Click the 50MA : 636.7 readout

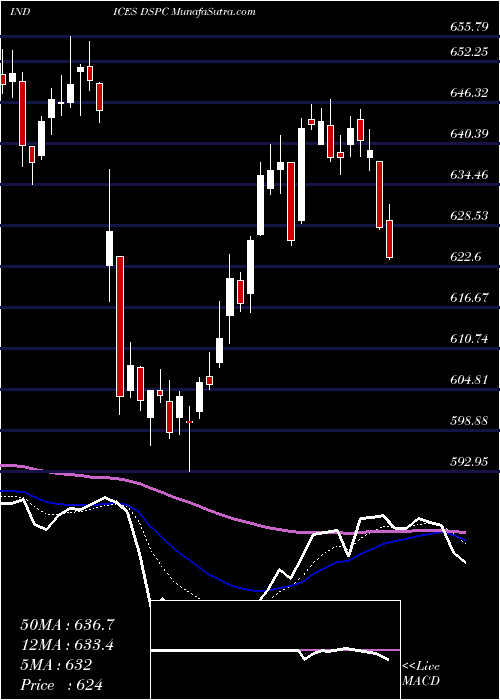click(x=67, y=625)
